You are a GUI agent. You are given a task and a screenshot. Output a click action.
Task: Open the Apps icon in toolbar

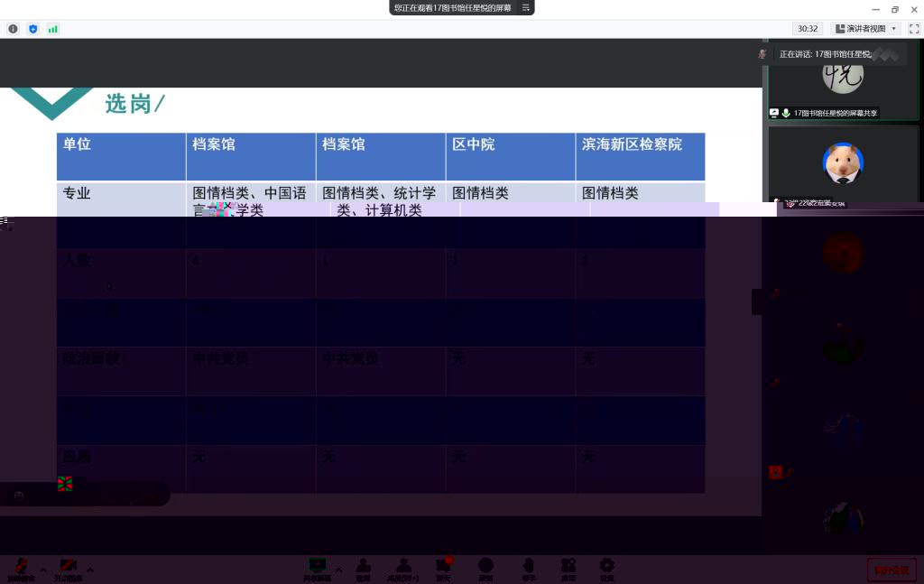[x=568, y=568]
